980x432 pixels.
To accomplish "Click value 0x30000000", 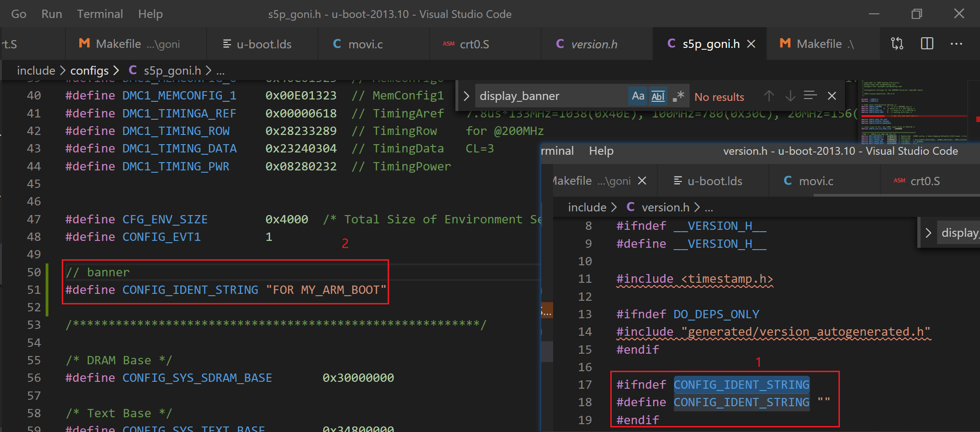I will coord(358,378).
